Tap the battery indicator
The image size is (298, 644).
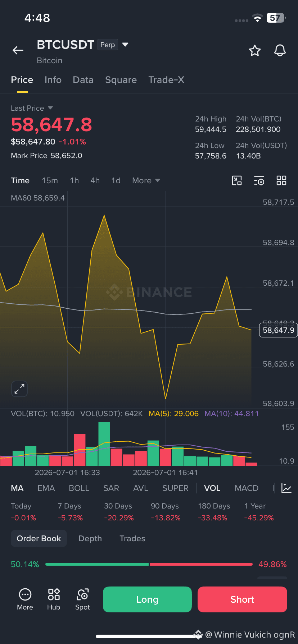pos(276,18)
